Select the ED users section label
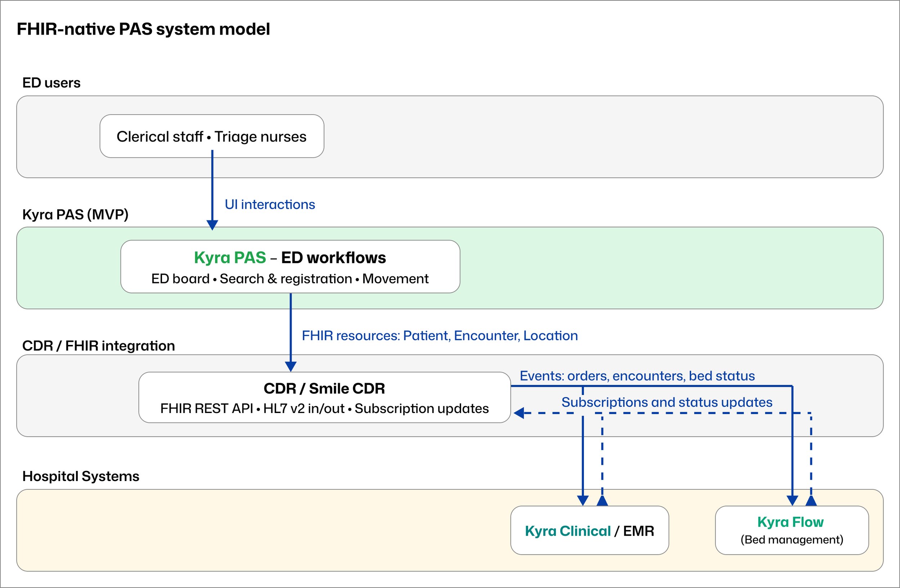Image resolution: width=900 pixels, height=588 pixels. (x=51, y=82)
